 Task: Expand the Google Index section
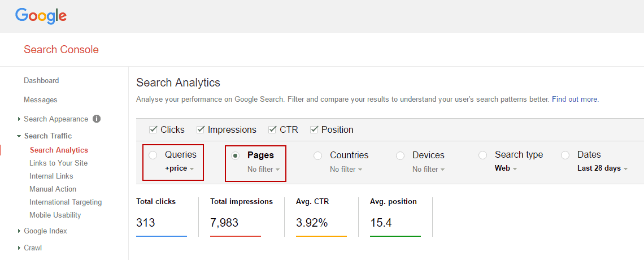(x=45, y=231)
